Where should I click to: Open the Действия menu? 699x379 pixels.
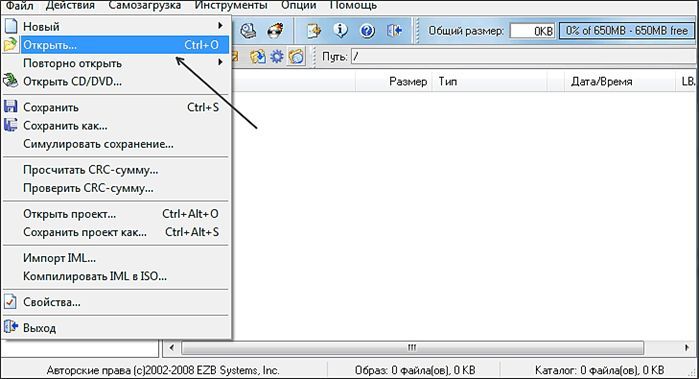coord(70,5)
